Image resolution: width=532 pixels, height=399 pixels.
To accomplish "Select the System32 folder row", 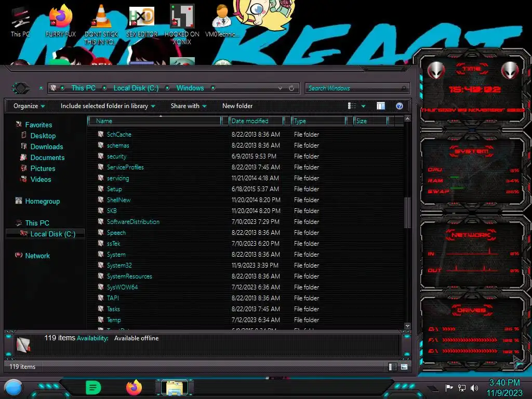I will (x=246, y=265).
